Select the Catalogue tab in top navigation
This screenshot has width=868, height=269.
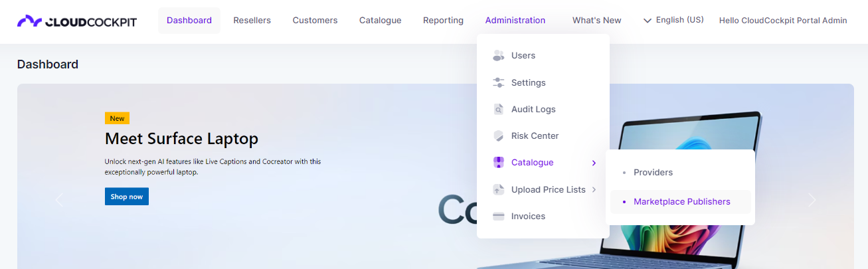coord(381,21)
